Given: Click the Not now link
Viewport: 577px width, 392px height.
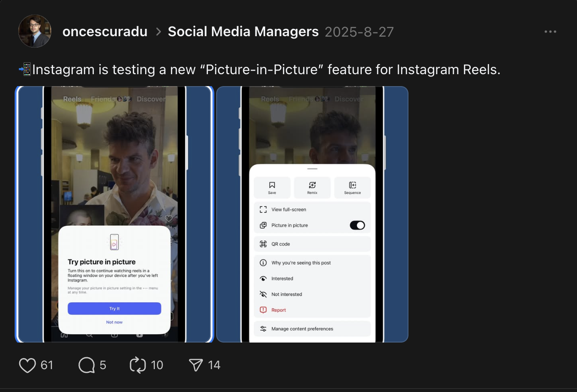Looking at the screenshot, I should (x=114, y=322).
